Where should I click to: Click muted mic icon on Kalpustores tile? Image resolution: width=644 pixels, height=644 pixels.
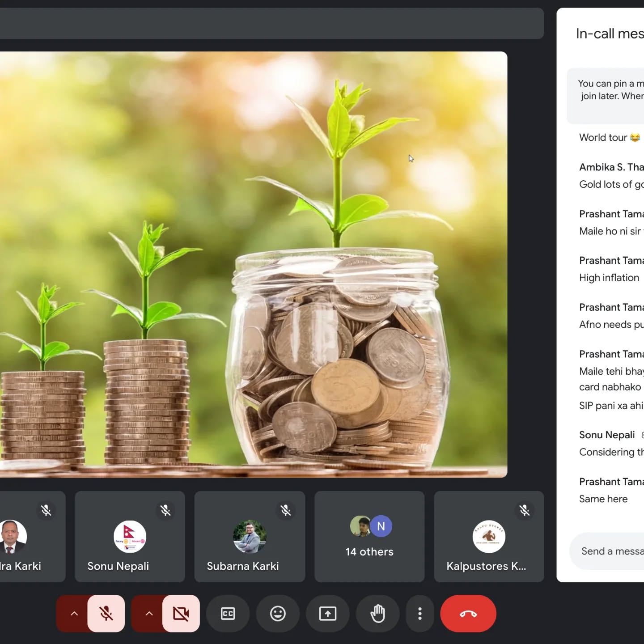[x=525, y=510]
